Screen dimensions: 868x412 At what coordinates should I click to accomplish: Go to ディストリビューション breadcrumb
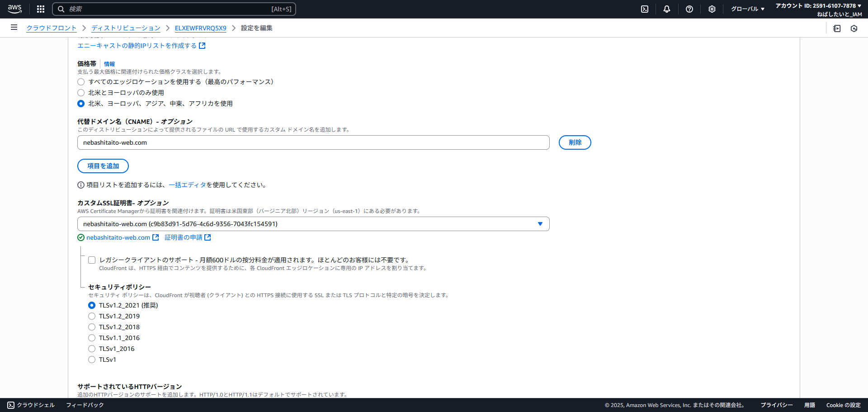point(126,28)
